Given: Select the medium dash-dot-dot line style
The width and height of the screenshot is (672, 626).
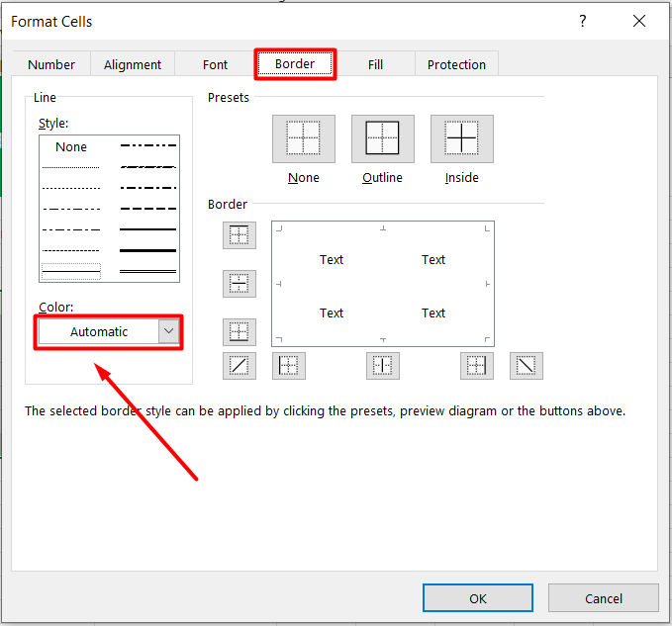Looking at the screenshot, I should [147, 145].
